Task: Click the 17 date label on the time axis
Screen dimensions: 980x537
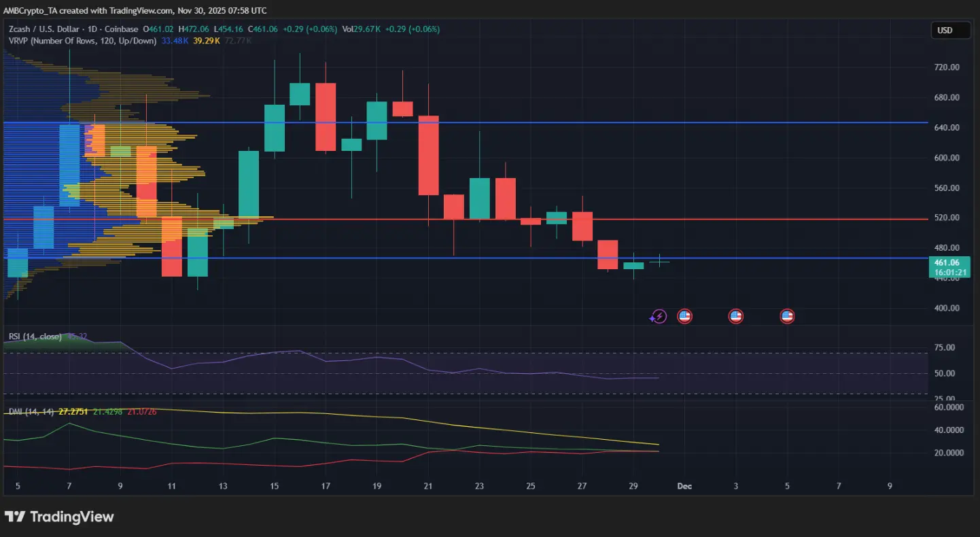Action: coord(325,486)
